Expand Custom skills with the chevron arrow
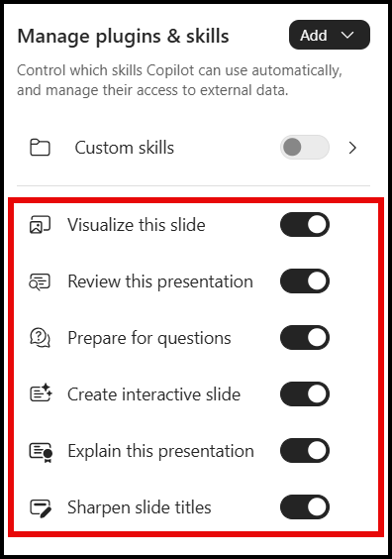Viewport: 392px width, 559px height. coord(352,148)
